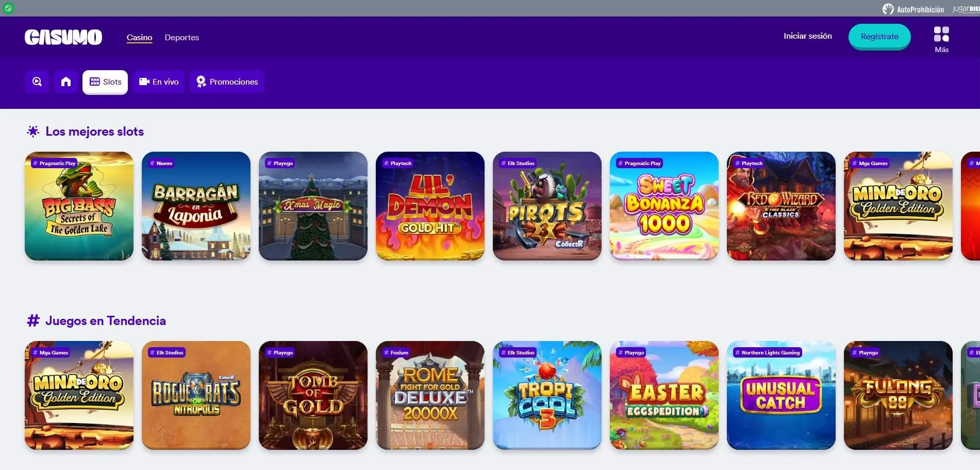Click the Regístrate button
The image size is (980, 470).
pos(879,37)
